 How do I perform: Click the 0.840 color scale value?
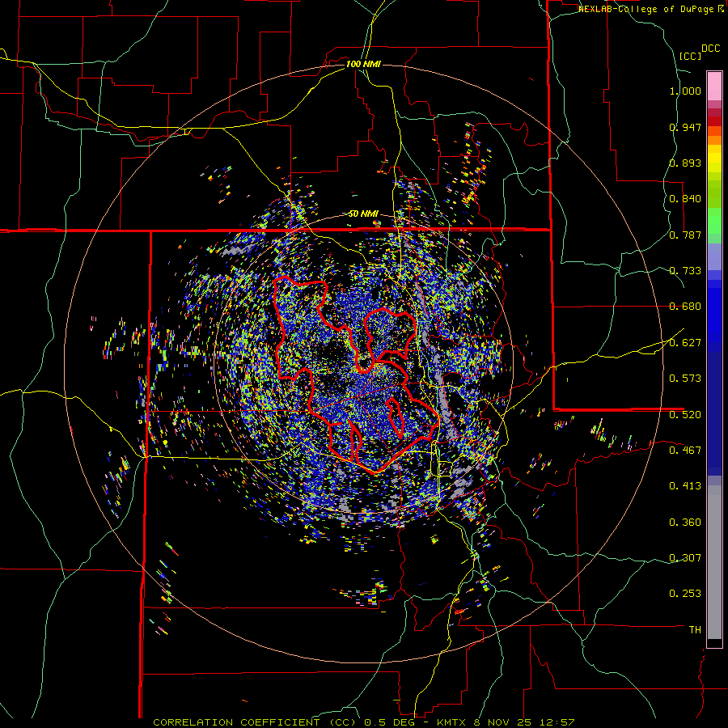click(685, 199)
